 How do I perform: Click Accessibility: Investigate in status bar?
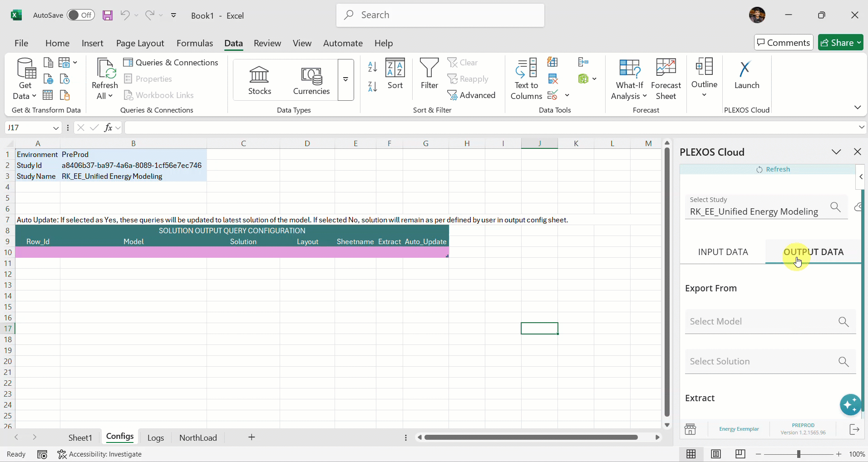click(x=99, y=454)
